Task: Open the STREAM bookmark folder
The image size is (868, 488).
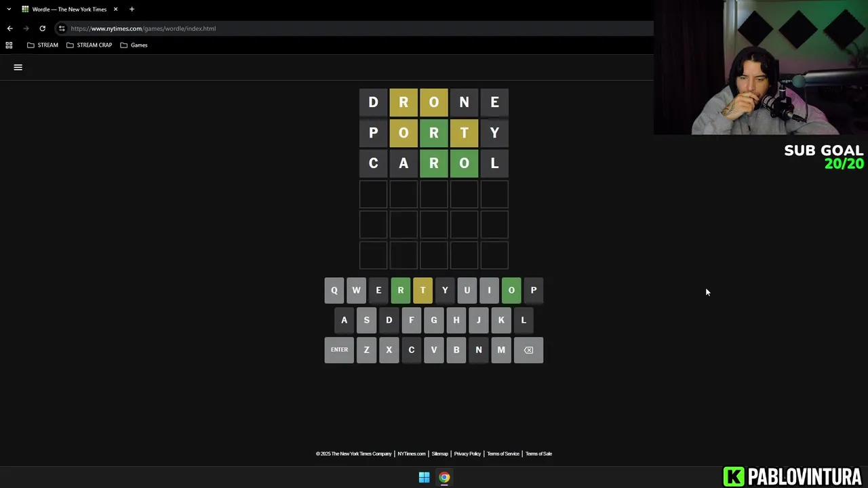Action: point(42,45)
